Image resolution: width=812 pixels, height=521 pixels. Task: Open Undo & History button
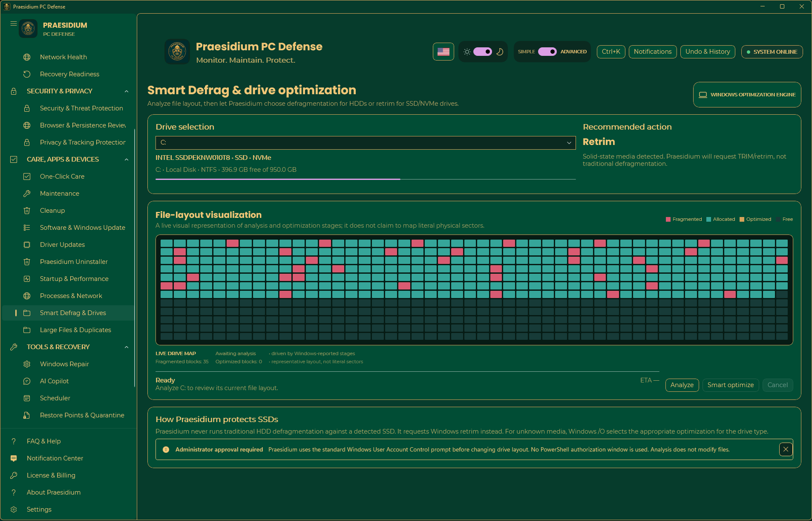point(708,52)
